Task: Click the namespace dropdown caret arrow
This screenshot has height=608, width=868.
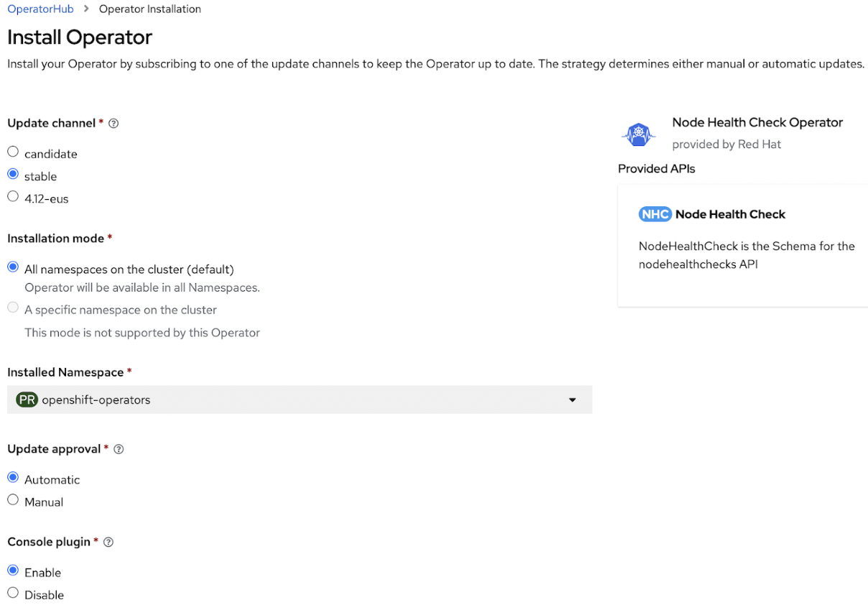Action: [x=573, y=400]
